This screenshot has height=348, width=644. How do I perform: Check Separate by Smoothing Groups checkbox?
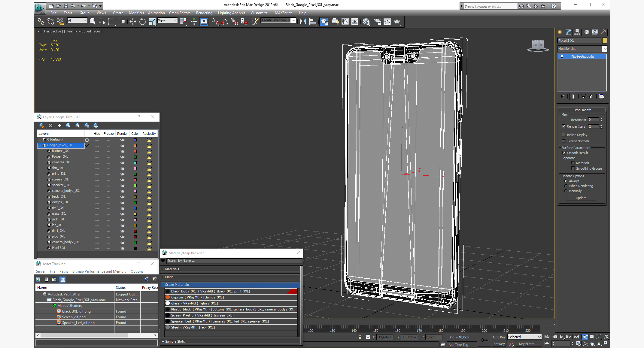pyautogui.click(x=573, y=168)
